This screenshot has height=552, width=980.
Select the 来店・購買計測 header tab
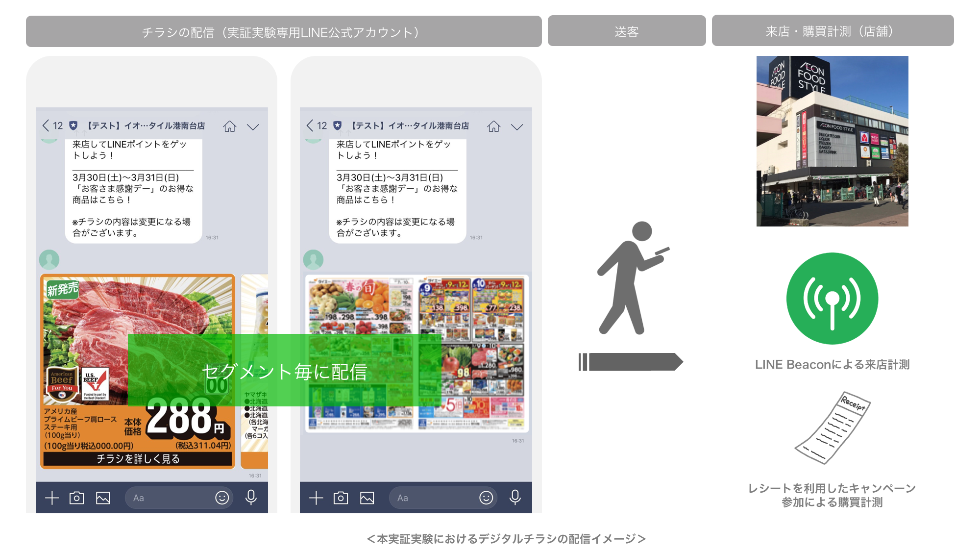click(832, 31)
